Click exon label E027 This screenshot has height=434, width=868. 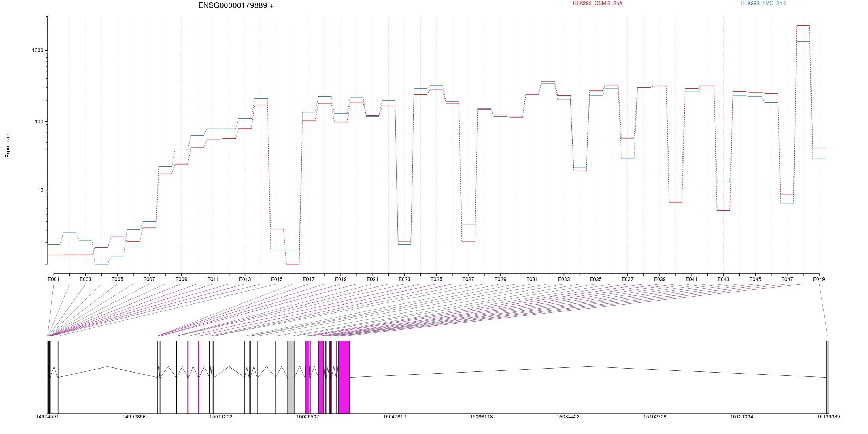tap(468, 279)
